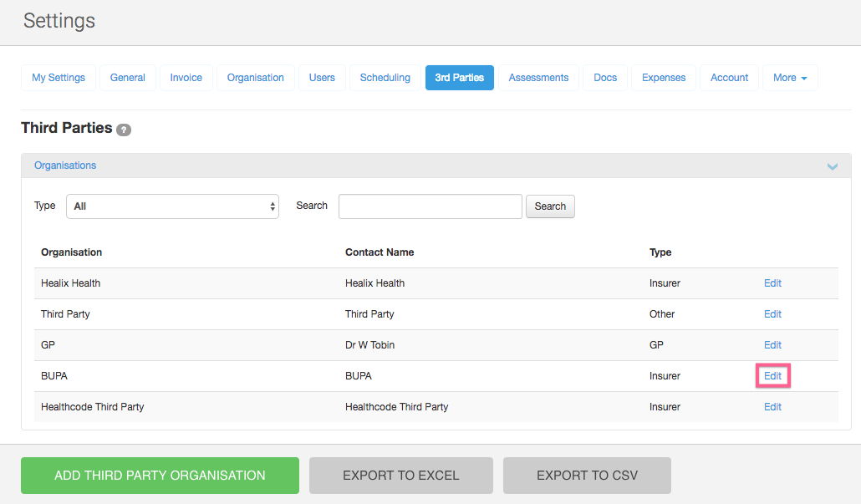Viewport: 861px width, 504px height.
Task: Edit the BUPA insurer entry
Action: (x=772, y=376)
